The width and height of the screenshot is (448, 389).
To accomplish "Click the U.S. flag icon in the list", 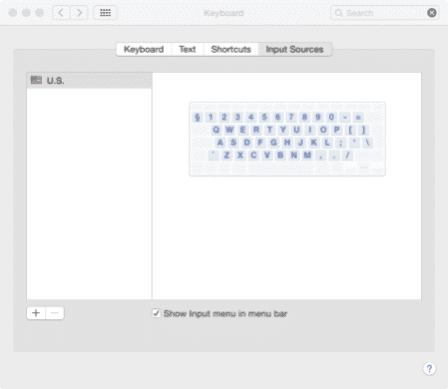I will tap(36, 80).
